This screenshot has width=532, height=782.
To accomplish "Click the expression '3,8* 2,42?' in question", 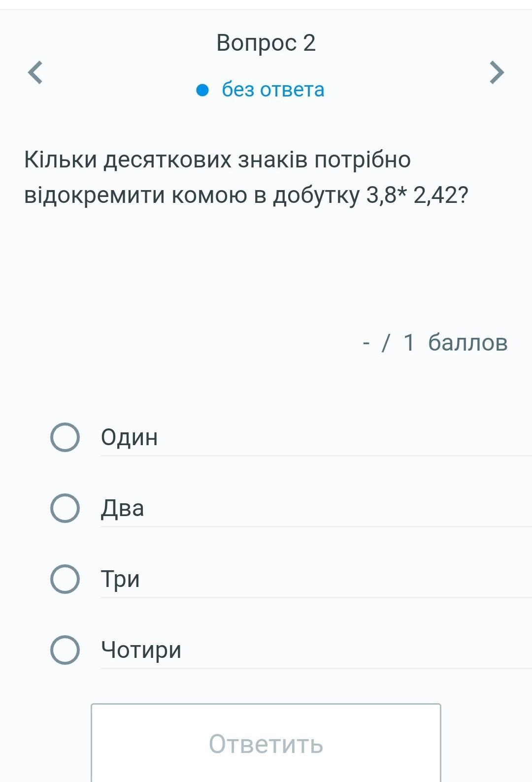I will [x=417, y=195].
